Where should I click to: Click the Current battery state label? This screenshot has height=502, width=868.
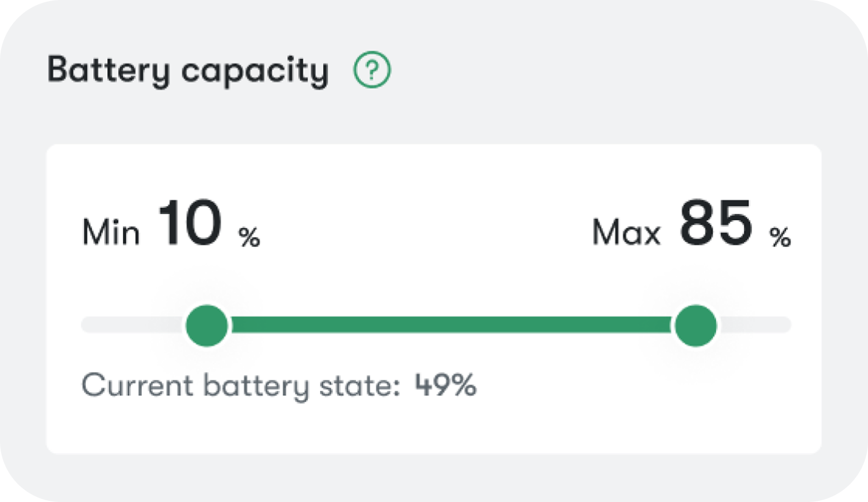[241, 386]
